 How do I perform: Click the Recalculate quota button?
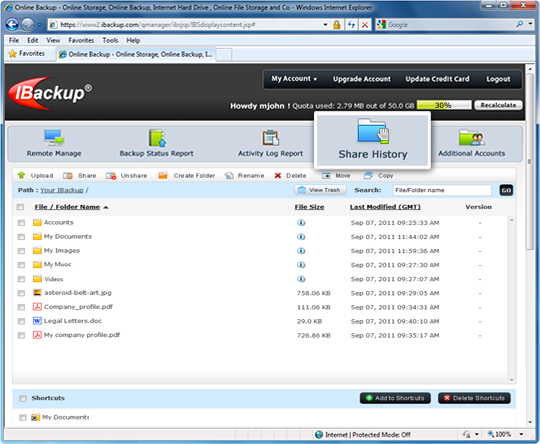point(498,105)
